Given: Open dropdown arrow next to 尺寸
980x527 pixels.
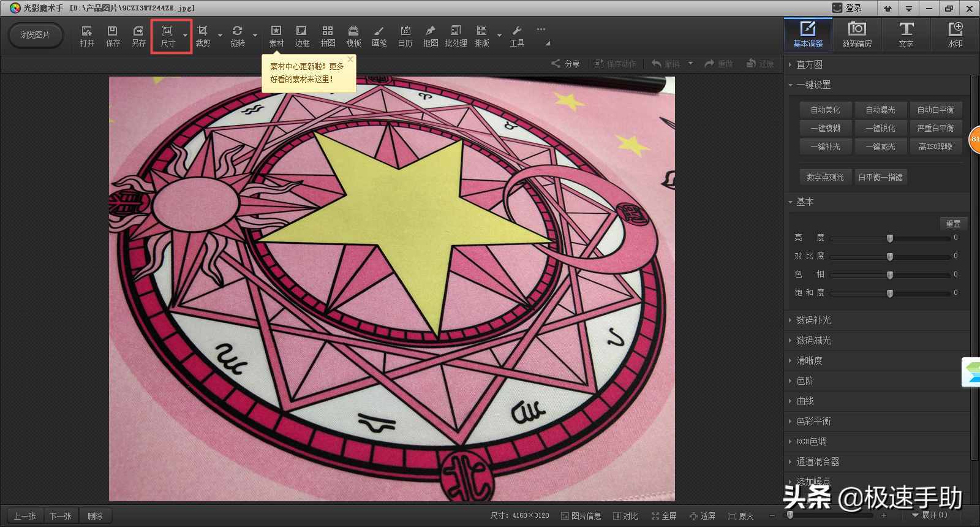Looking at the screenshot, I should (185, 36).
